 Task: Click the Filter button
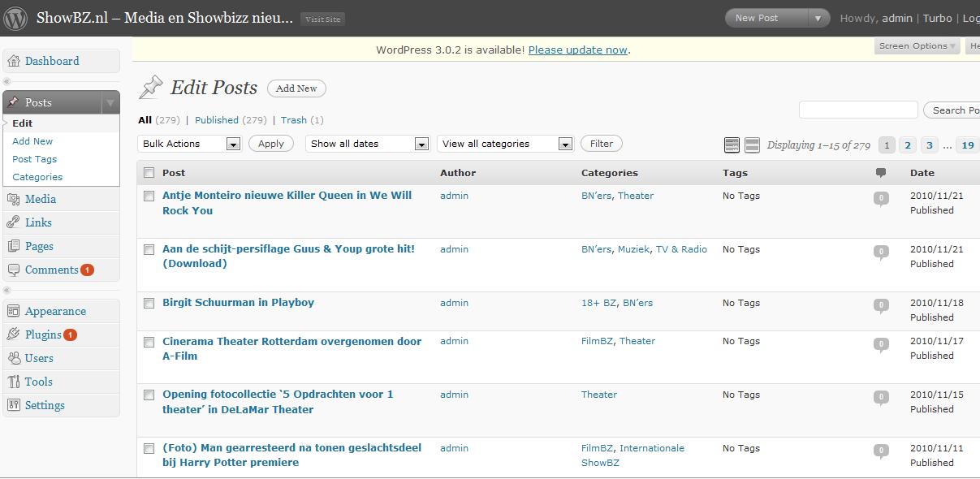[x=602, y=144]
